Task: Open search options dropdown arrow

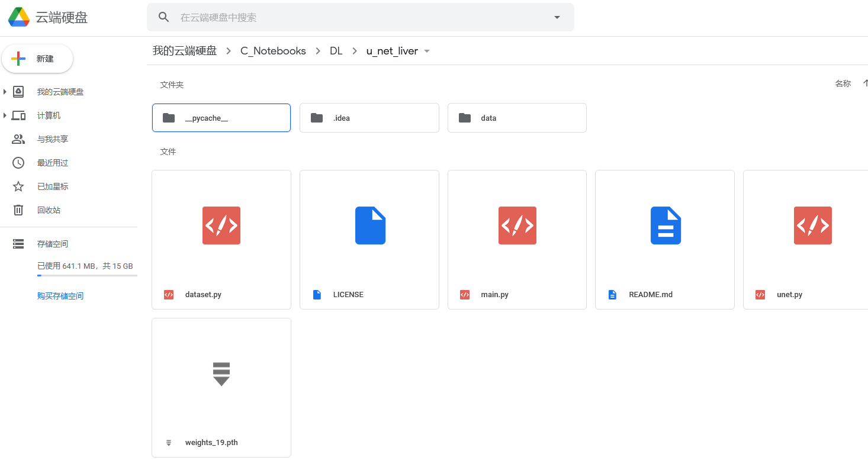Action: coord(557,17)
